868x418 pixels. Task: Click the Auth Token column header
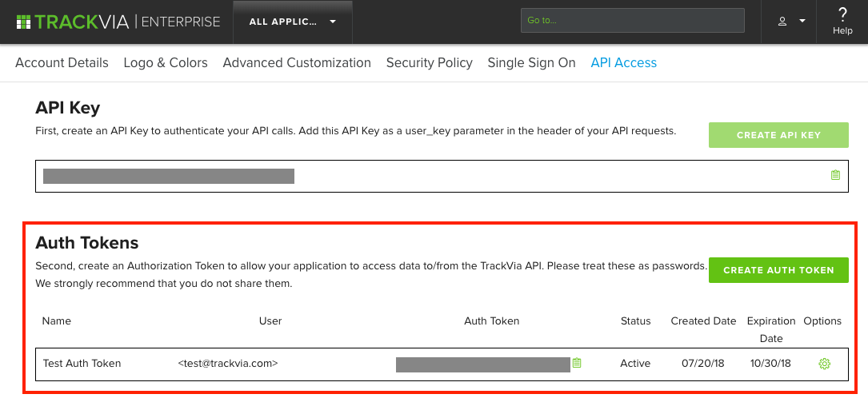coord(491,320)
